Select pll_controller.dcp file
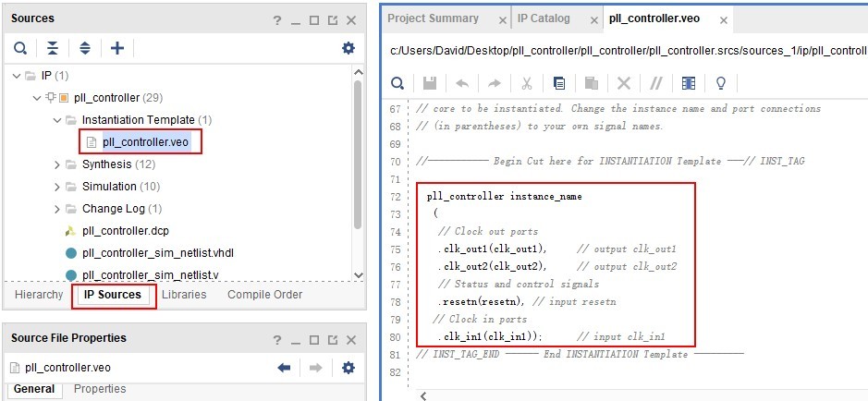Image resolution: width=868 pixels, height=401 pixels. 126,231
